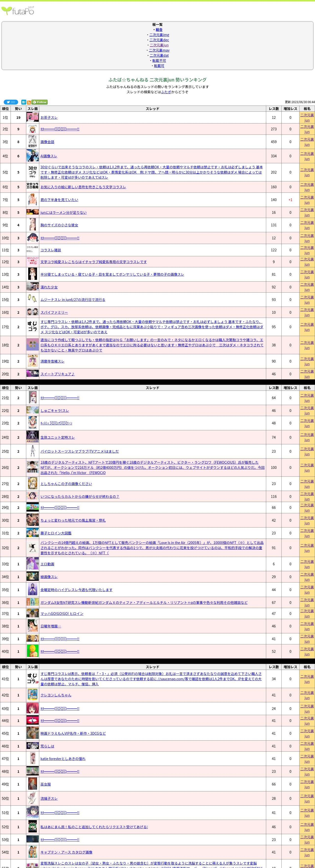Open スイートプリキュア♪ thread
315x868 pixels.
click(58, 374)
